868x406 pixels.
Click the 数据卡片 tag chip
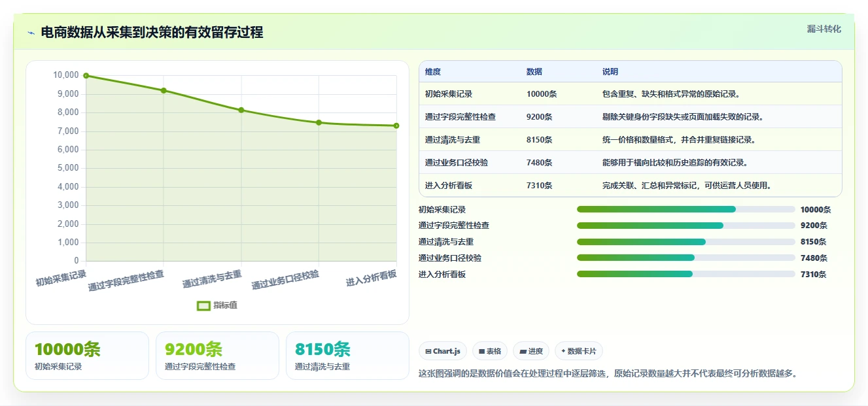pyautogui.click(x=578, y=351)
